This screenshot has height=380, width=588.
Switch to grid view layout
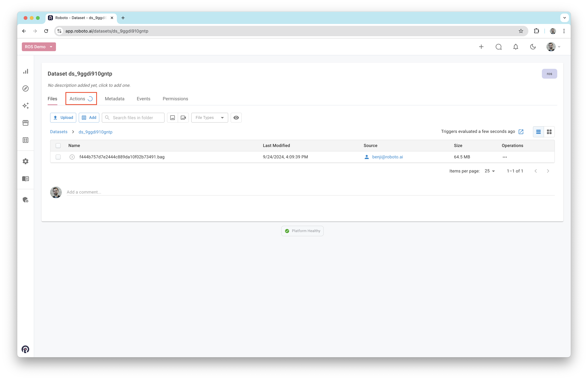pyautogui.click(x=549, y=132)
